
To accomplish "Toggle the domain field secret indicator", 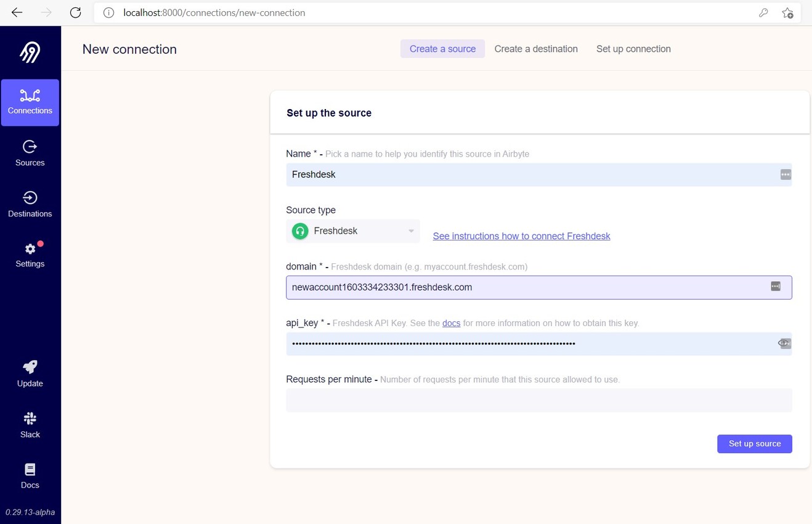I will (775, 286).
